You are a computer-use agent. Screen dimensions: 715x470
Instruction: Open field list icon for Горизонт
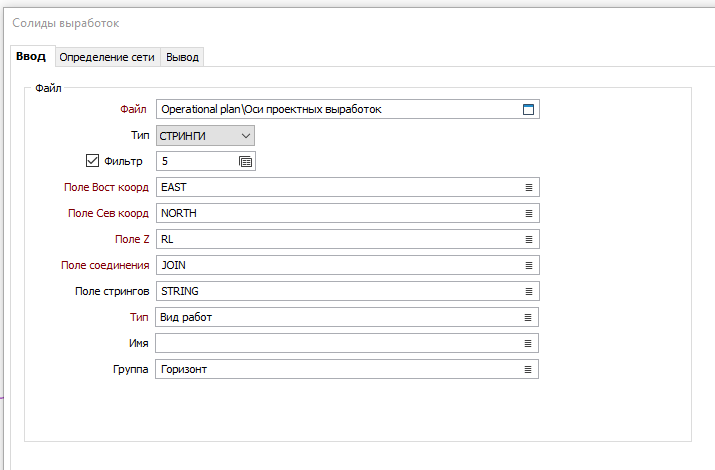pyautogui.click(x=528, y=369)
